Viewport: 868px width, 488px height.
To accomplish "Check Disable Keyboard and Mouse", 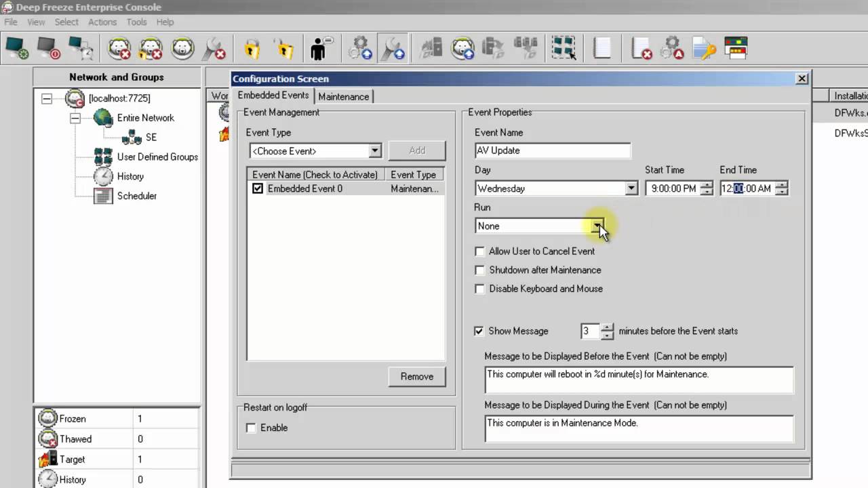I will (480, 289).
